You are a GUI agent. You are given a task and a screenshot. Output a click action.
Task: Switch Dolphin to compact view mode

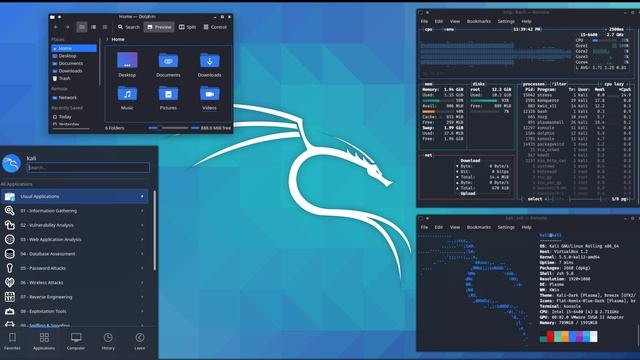click(x=93, y=27)
